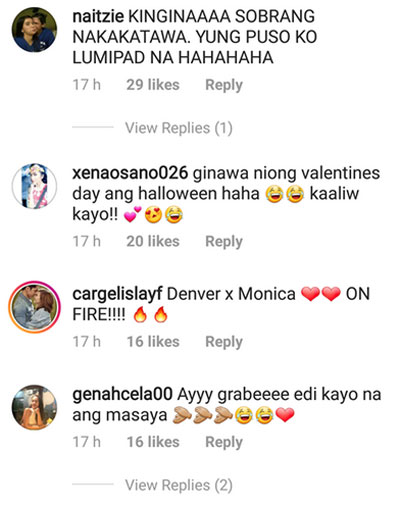Viewport: 400px width, 506px height.
Task: Open genahcela00's profile picture
Action: tap(34, 407)
